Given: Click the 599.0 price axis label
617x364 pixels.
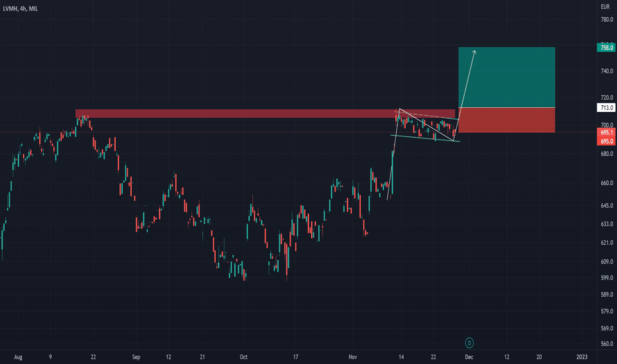Looking at the screenshot, I should [x=607, y=278].
